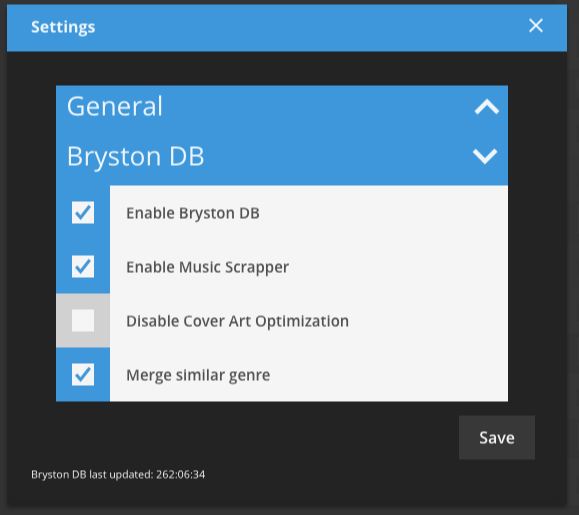Toggle the Enable Music Scrapper checkbox
The width and height of the screenshot is (579, 515).
point(83,266)
